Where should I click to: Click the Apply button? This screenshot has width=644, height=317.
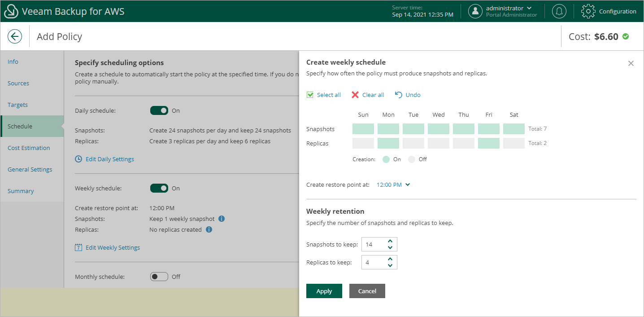[x=324, y=291]
